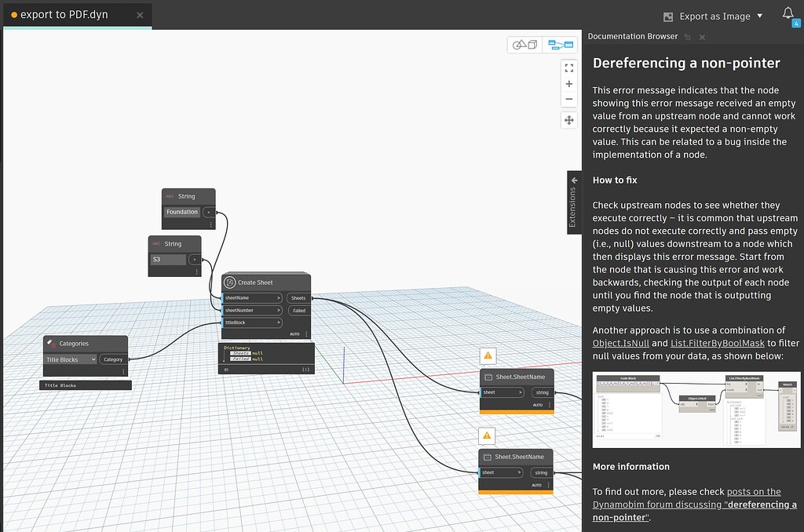Click the Foundation string input field
804x532 pixels.
(x=182, y=212)
